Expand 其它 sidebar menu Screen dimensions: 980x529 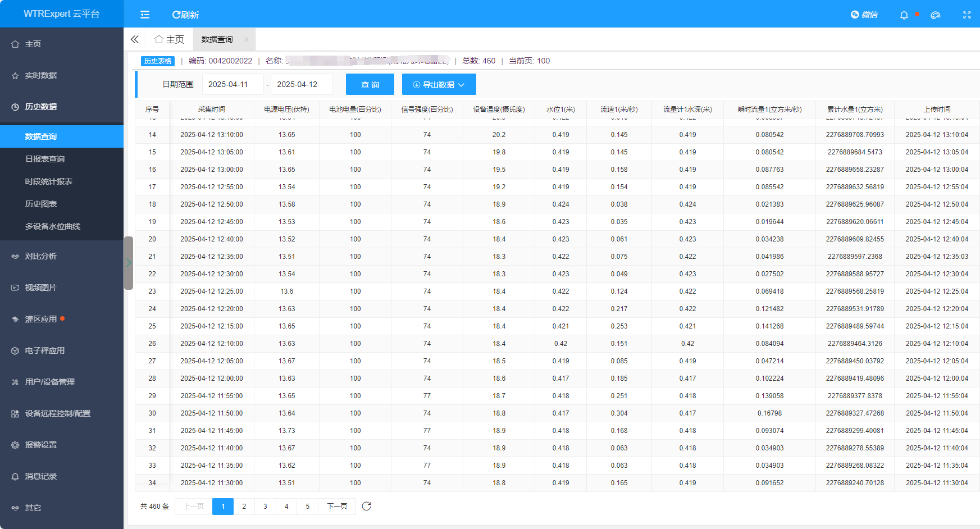point(62,508)
